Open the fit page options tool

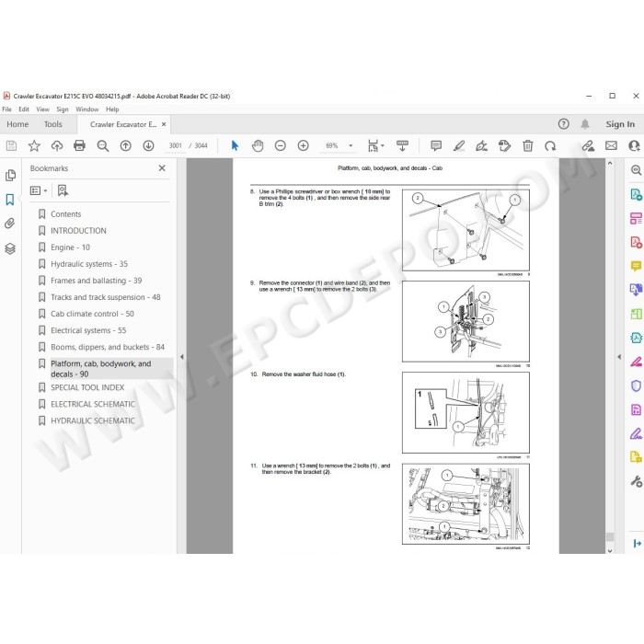pos(375,145)
